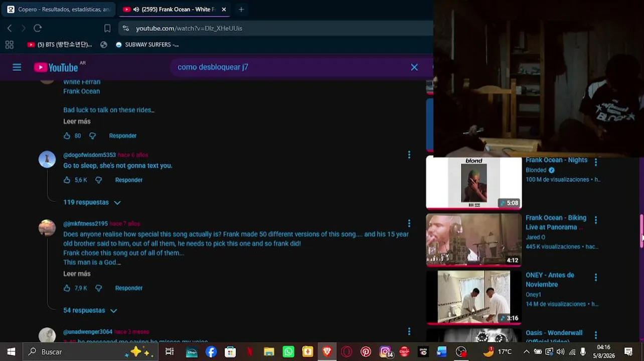Open the SUBWAY SURFERS bookmark
Image resolution: width=644 pixels, height=361 pixels.
point(147,45)
